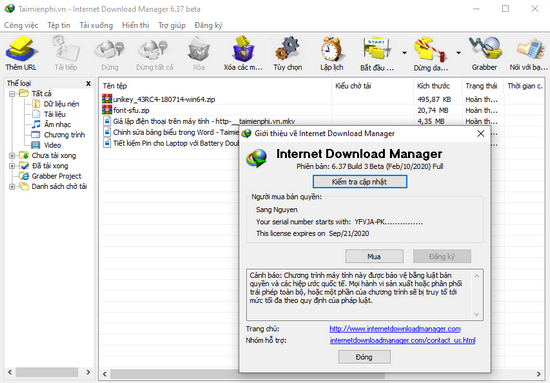Select the unikey_43RC4-180714-win64.zip filename
The image size is (550, 383).
(x=164, y=99)
